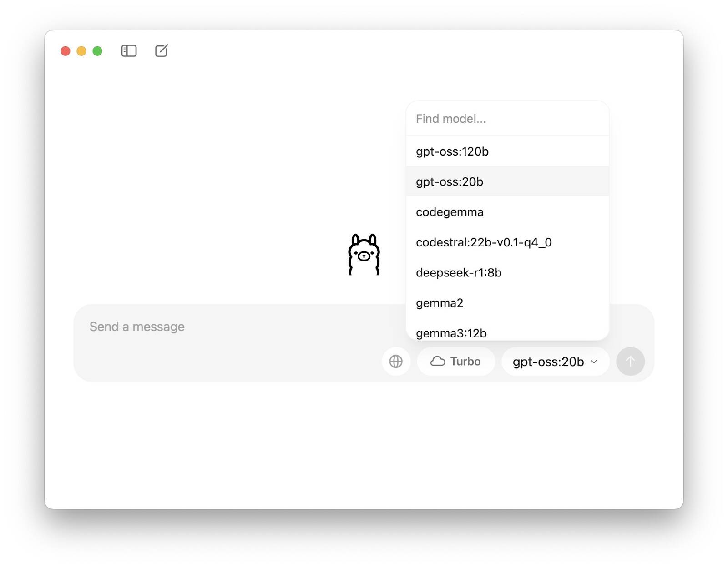Click the Ollama llama logo

[x=364, y=254]
